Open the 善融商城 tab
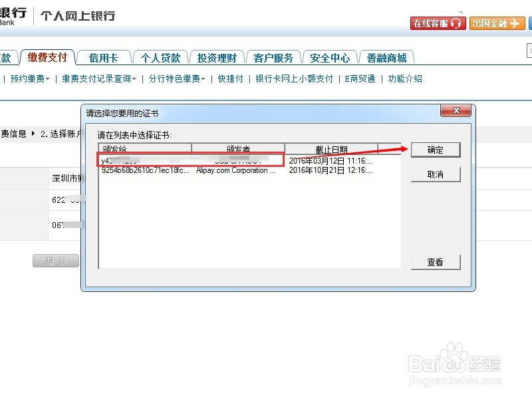Viewport: 532px width, 399px height. (387, 57)
